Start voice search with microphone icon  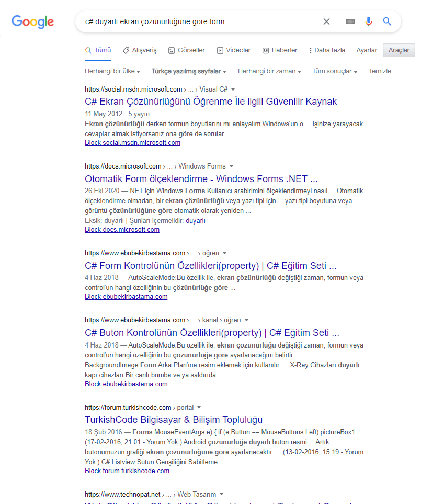[x=369, y=21]
